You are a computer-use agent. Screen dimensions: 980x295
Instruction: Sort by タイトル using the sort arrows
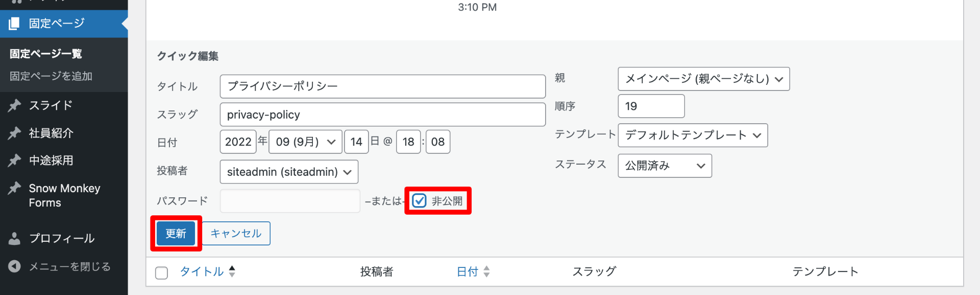pos(232,271)
